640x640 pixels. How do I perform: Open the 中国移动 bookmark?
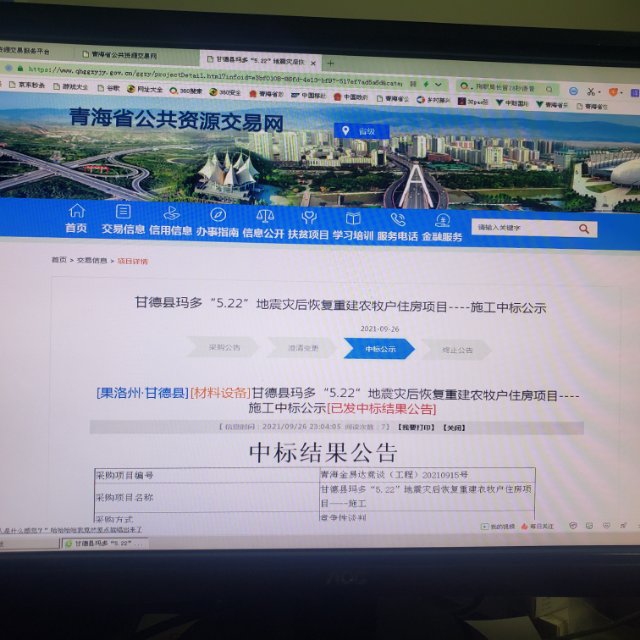tap(309, 95)
